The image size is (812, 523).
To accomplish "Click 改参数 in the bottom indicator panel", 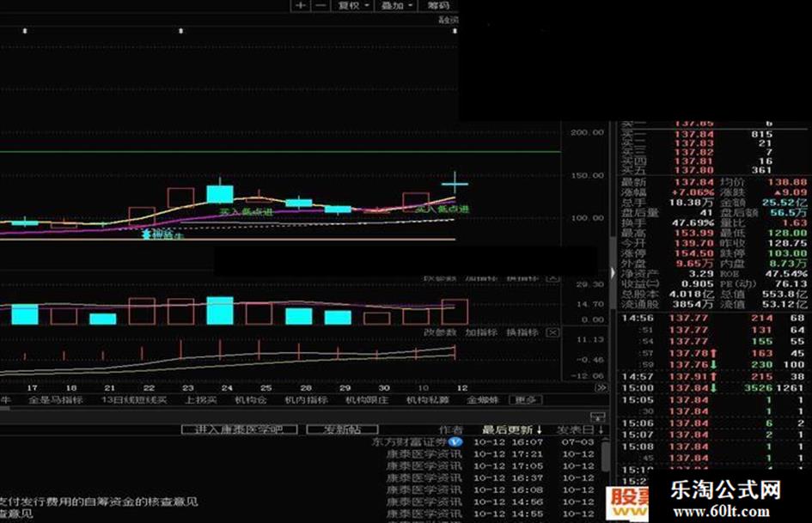I will (440, 332).
